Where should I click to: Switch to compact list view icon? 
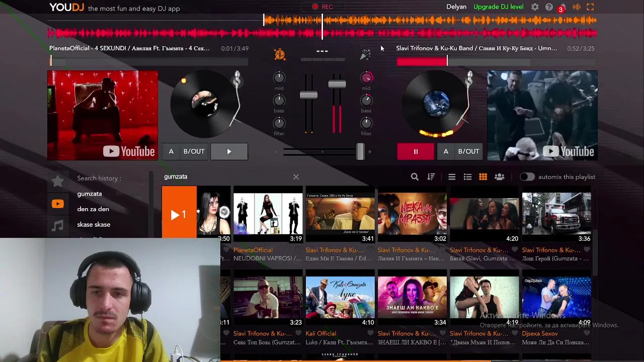[452, 177]
